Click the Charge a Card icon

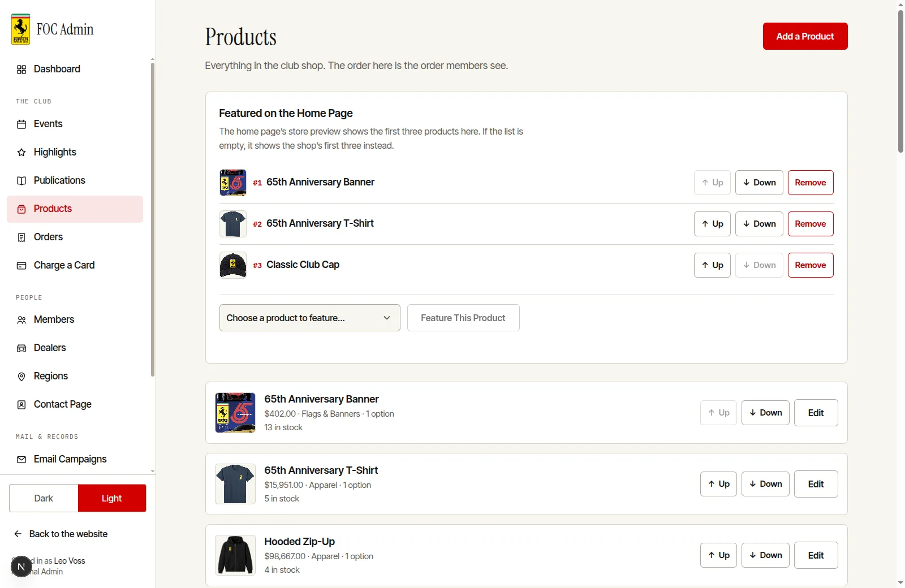pyautogui.click(x=21, y=266)
